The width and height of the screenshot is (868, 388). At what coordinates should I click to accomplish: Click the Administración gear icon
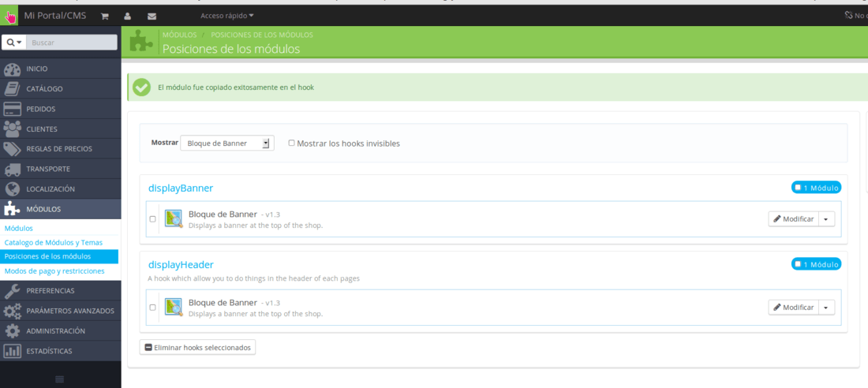click(12, 331)
